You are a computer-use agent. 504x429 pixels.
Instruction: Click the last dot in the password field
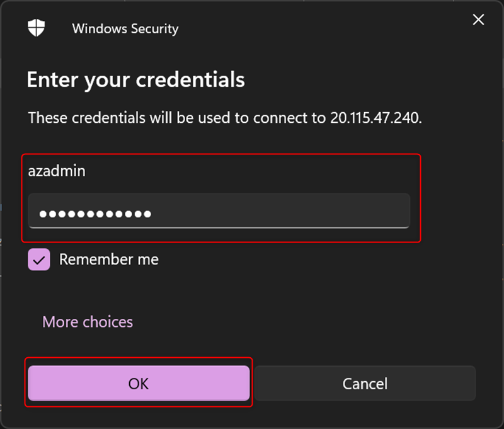pyautogui.click(x=147, y=214)
